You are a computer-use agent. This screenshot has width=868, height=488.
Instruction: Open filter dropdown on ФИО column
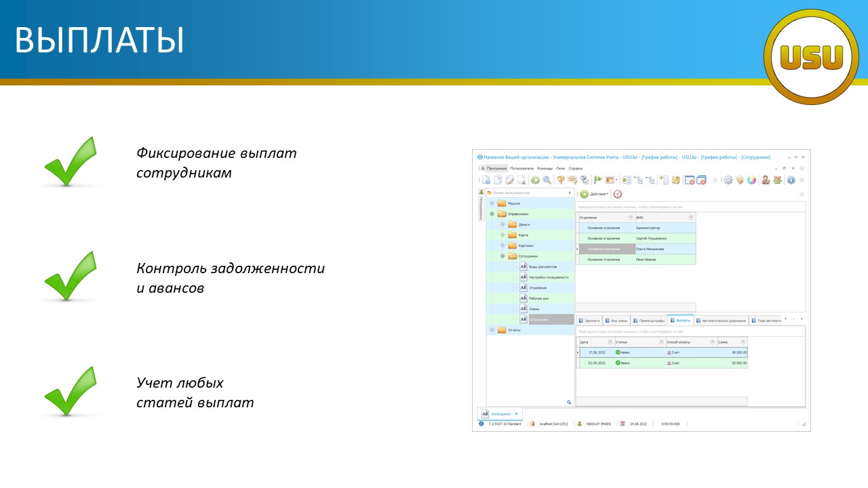[x=691, y=218]
